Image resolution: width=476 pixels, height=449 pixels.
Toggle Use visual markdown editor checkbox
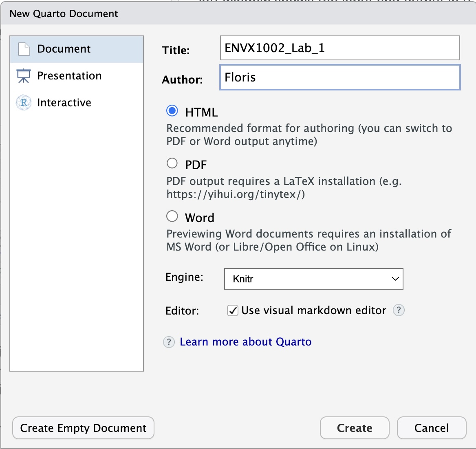[x=233, y=310]
